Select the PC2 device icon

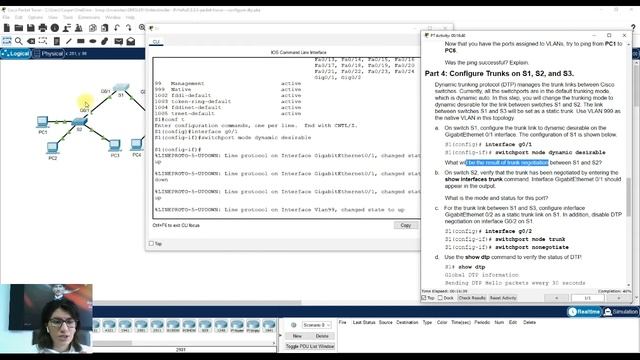(x=52, y=147)
